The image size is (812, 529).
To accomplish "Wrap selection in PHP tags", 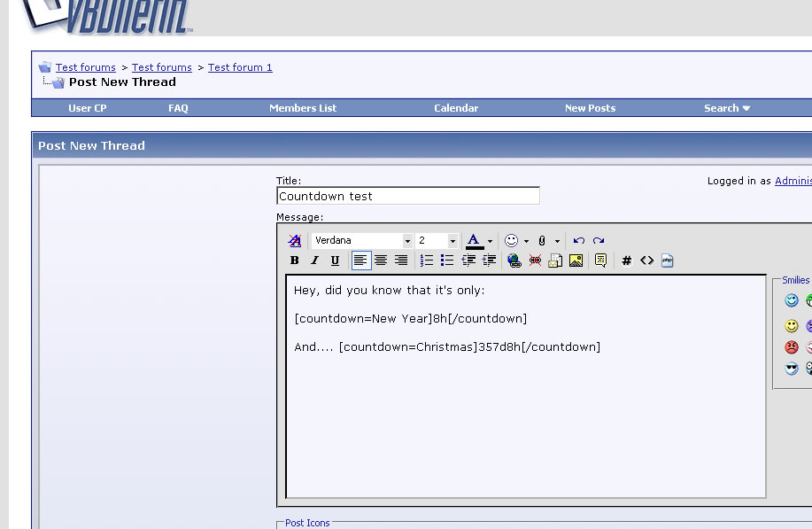I will point(668,261).
